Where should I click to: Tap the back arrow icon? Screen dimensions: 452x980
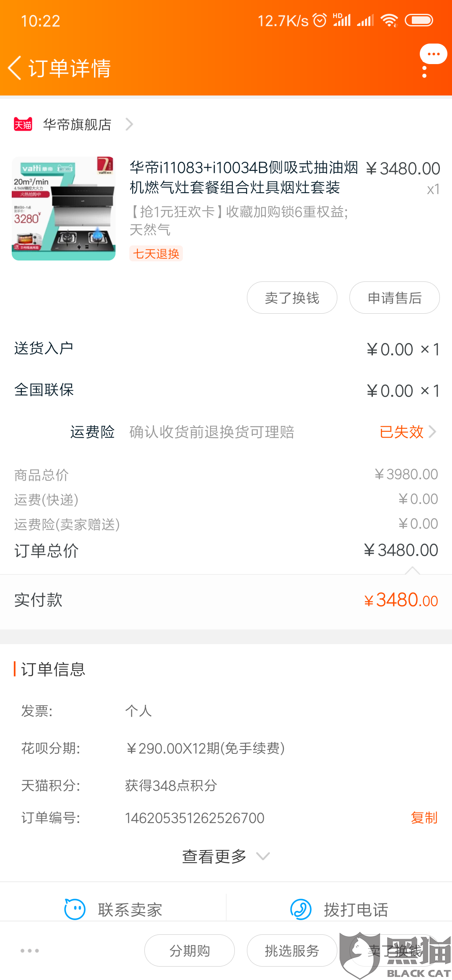[x=15, y=68]
